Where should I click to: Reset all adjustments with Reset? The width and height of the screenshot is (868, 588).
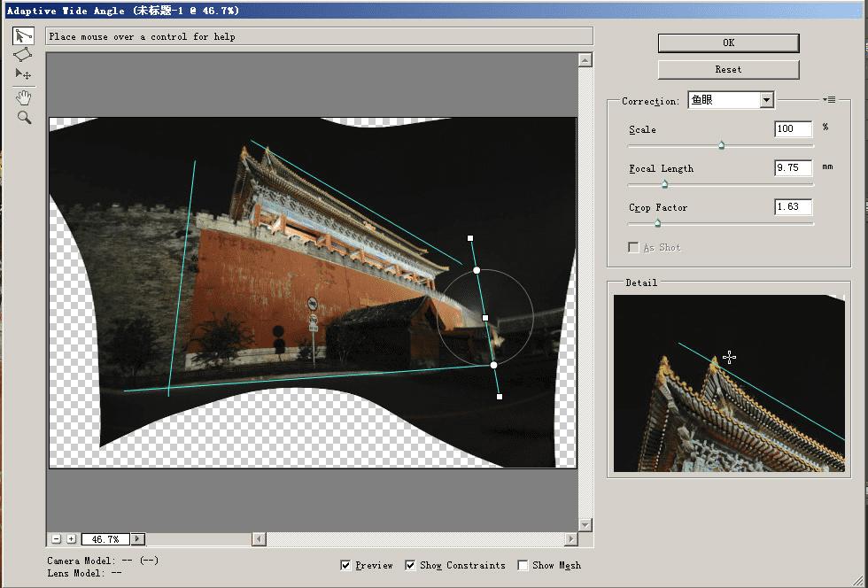728,69
